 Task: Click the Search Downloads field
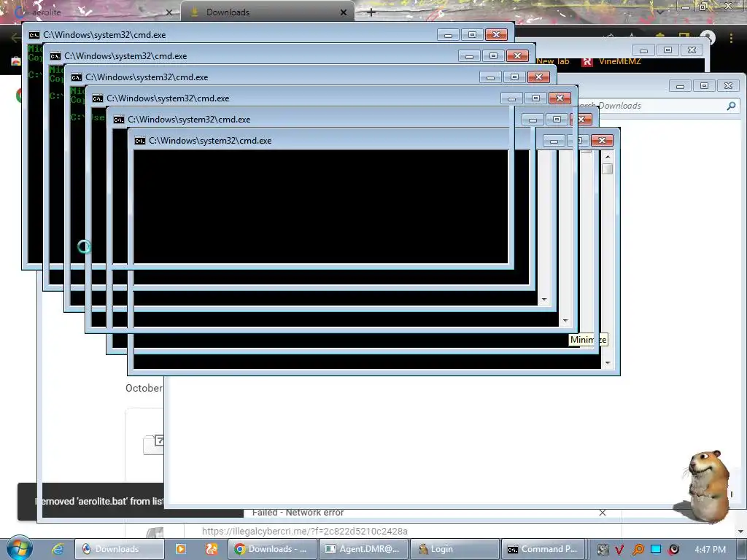click(x=659, y=106)
